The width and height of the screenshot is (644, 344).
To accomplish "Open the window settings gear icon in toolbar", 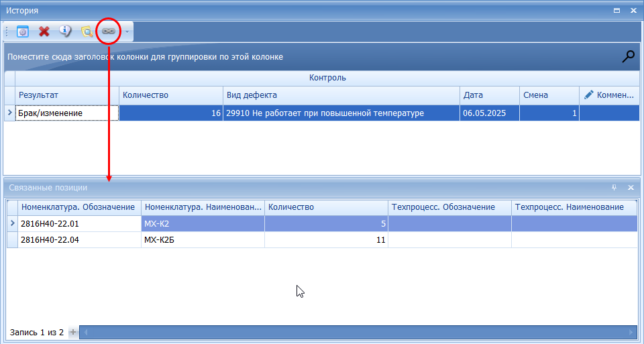I will [23, 32].
